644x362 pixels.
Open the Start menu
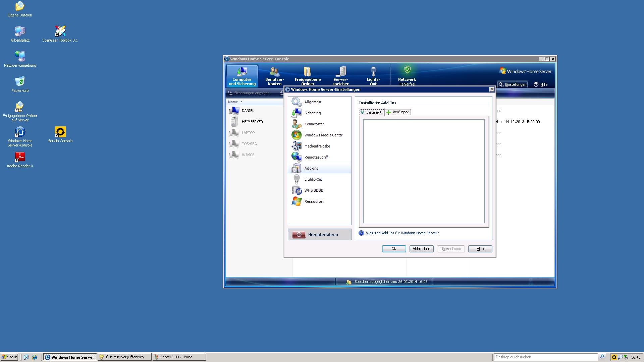coord(9,357)
